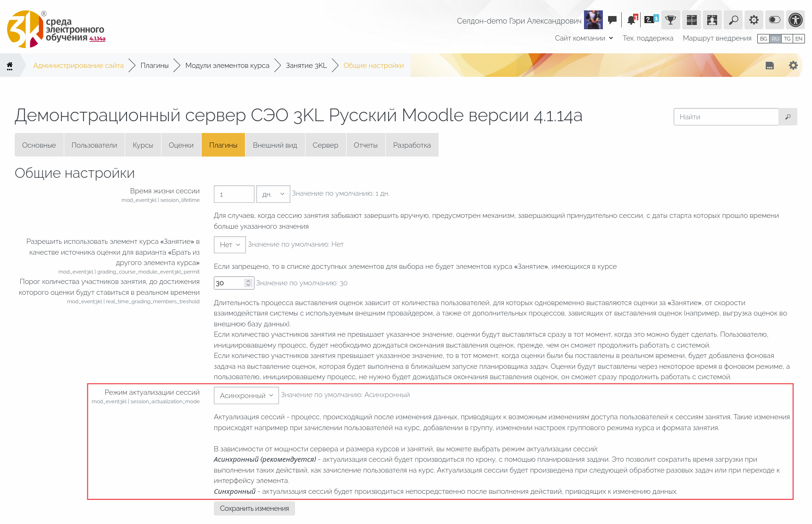Switch interface language to BG

click(x=763, y=39)
